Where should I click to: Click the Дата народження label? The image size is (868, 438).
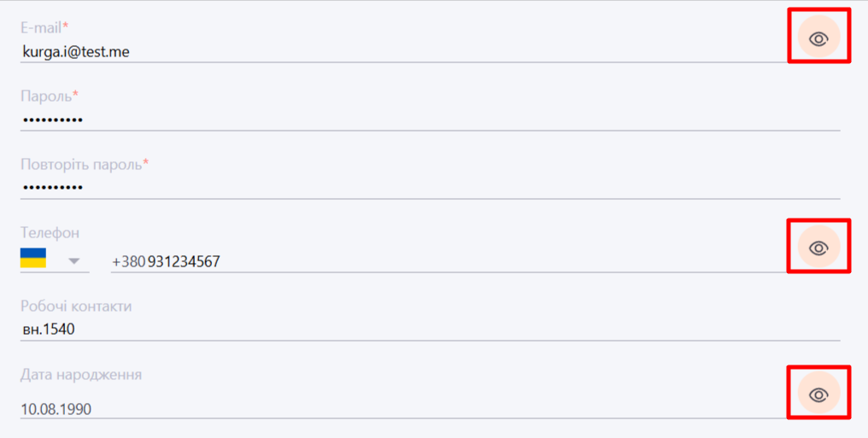(81, 375)
